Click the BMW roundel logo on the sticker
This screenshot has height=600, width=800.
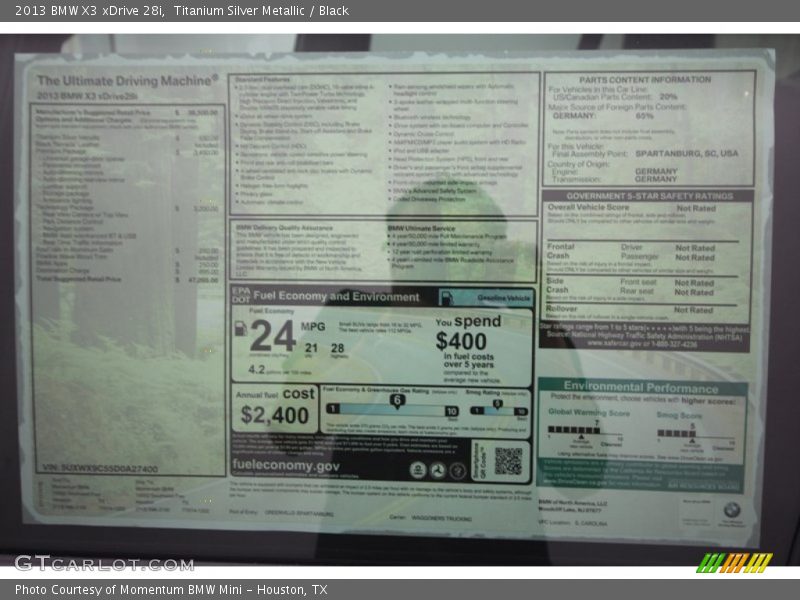[x=732, y=510]
